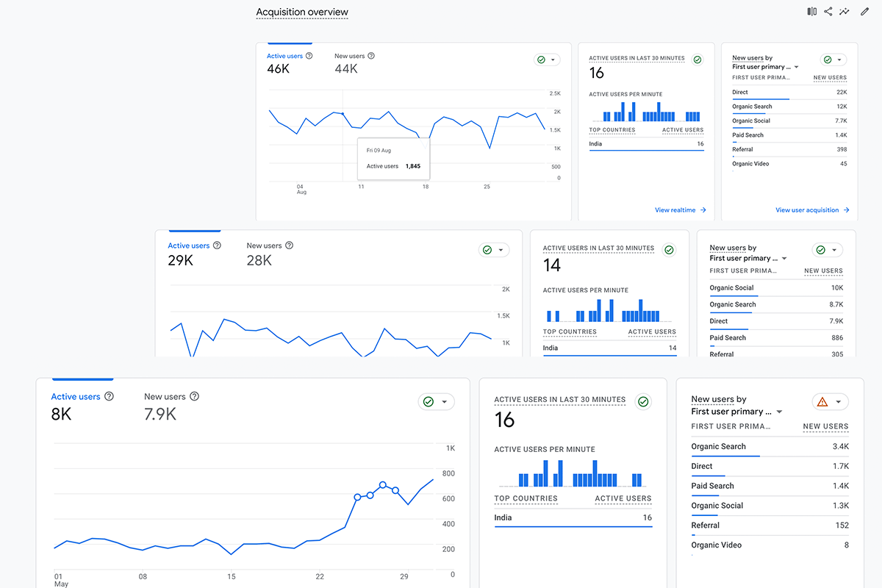Viewport: 882px width, 588px height.
Task: Click help icon beside New users 44K
Action: coord(371,56)
